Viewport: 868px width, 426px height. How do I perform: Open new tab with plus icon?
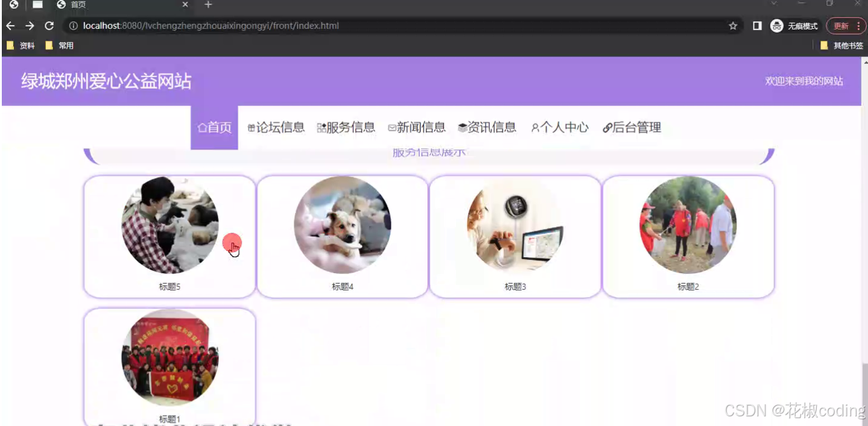tap(208, 5)
